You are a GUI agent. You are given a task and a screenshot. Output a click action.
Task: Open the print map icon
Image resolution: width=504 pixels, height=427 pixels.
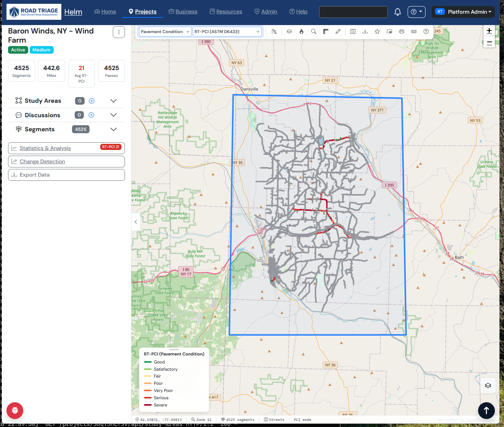coord(402,32)
